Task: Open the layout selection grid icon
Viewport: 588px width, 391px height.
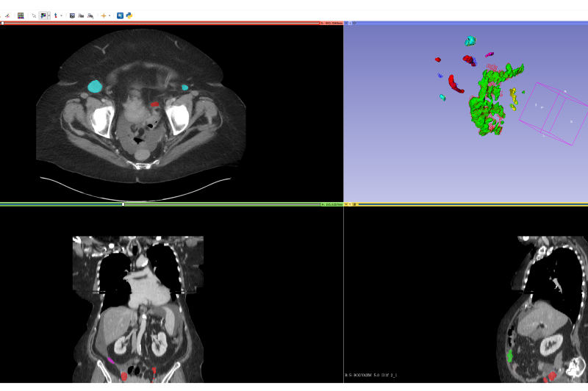Action: [x=21, y=15]
